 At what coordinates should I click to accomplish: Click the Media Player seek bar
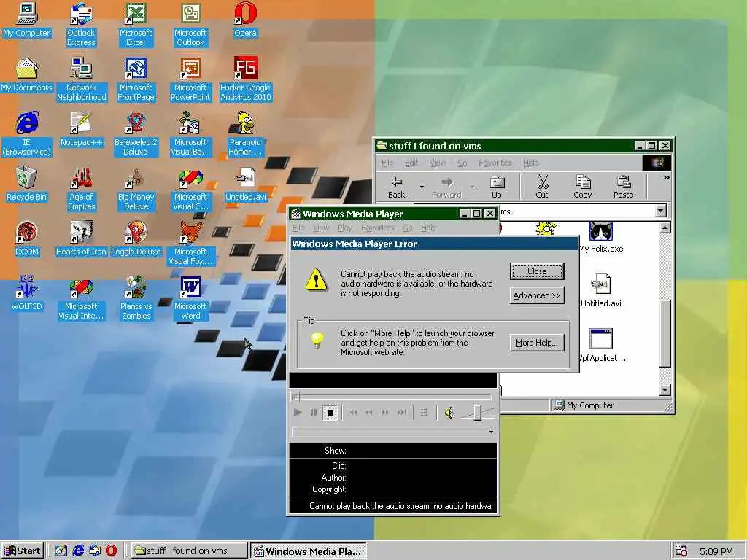coord(392,396)
